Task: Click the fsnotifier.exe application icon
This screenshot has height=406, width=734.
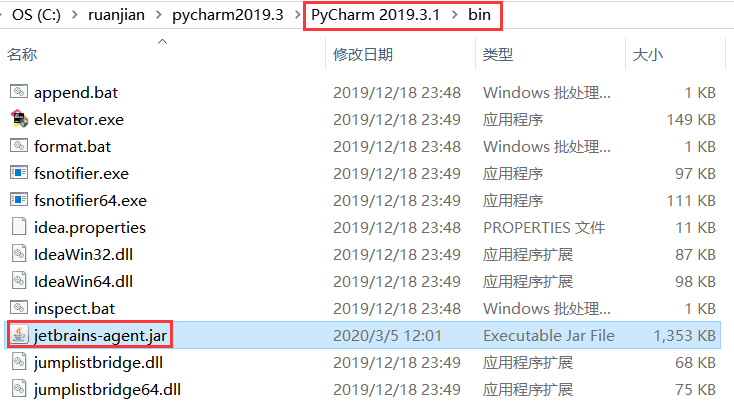Action: [x=19, y=173]
